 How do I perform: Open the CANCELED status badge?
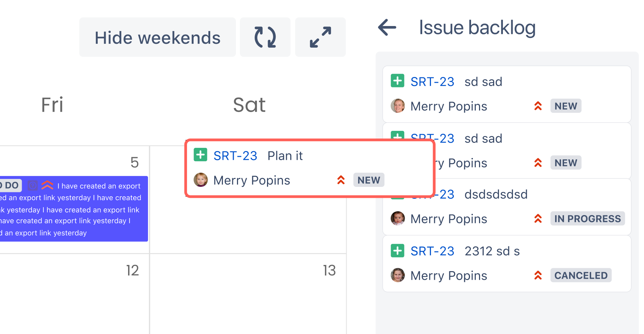581,275
